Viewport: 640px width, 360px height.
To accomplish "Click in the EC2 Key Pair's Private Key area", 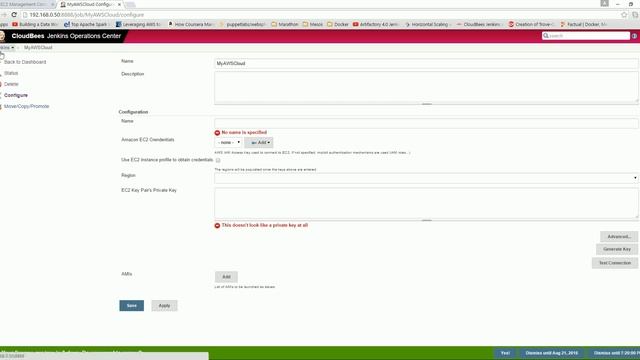I will point(426,203).
